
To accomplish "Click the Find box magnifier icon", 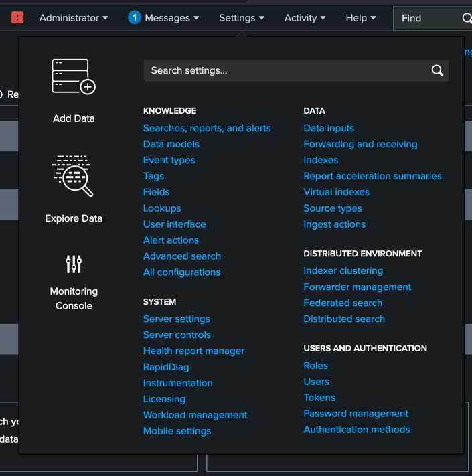I will click(467, 18).
